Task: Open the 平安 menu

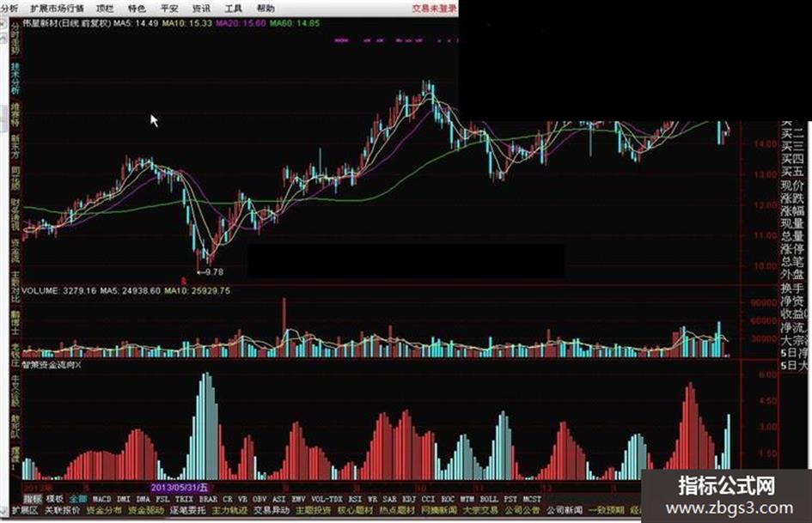Action: tap(168, 9)
